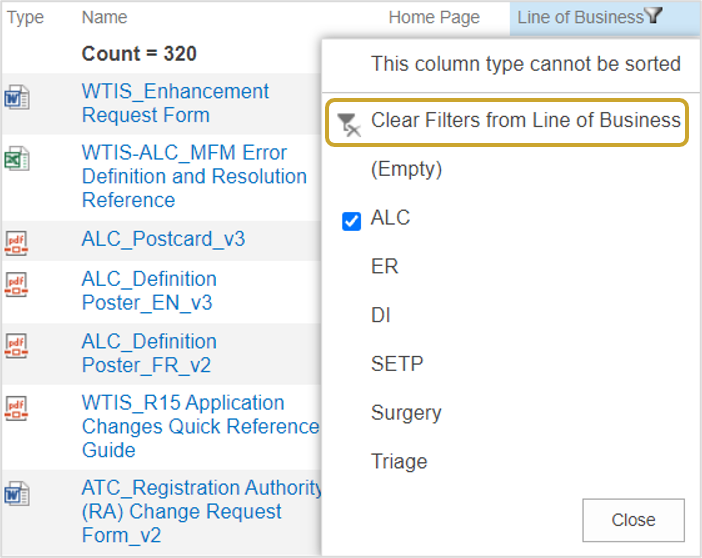The width and height of the screenshot is (702, 558).
Task: Click the PDF icon next to ALC_Postcard_v3
Action: [x=16, y=243]
